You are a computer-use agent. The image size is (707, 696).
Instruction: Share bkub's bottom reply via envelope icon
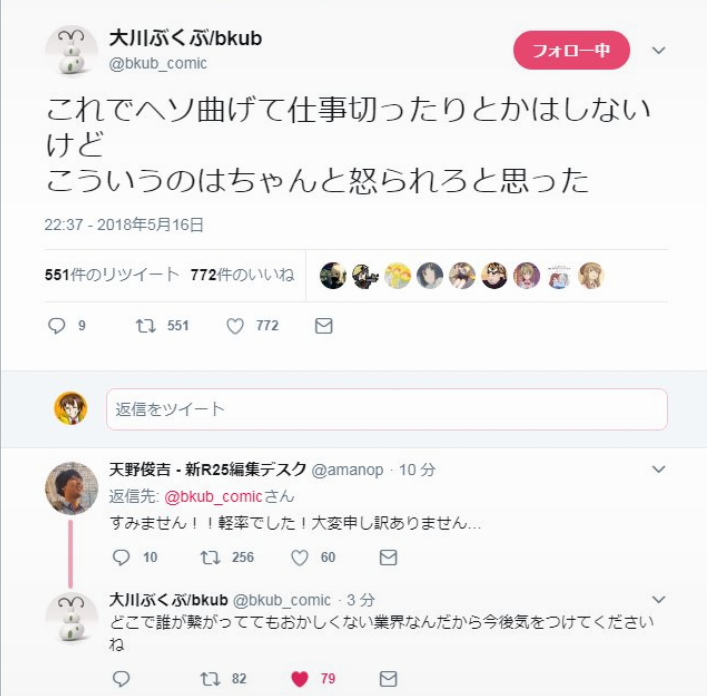coord(388,678)
